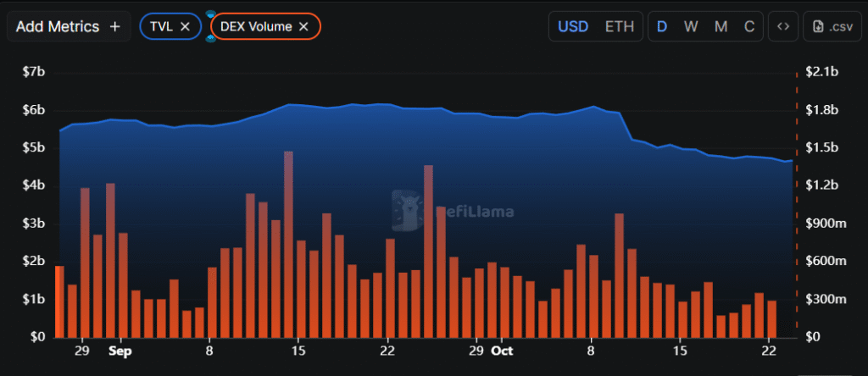Switch currency denomination to USD
Viewport: 868px width, 376px height.
573,26
